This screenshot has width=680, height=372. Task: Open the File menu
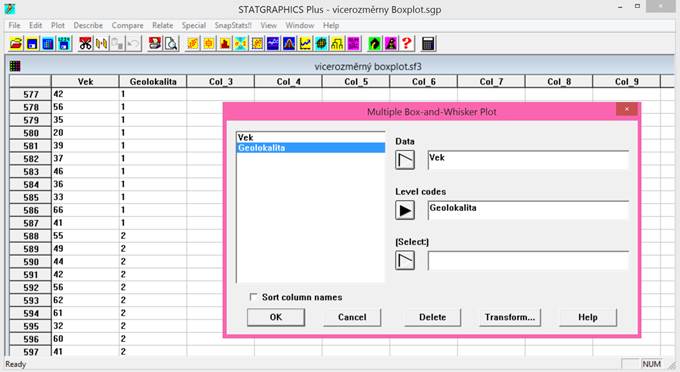click(x=14, y=26)
